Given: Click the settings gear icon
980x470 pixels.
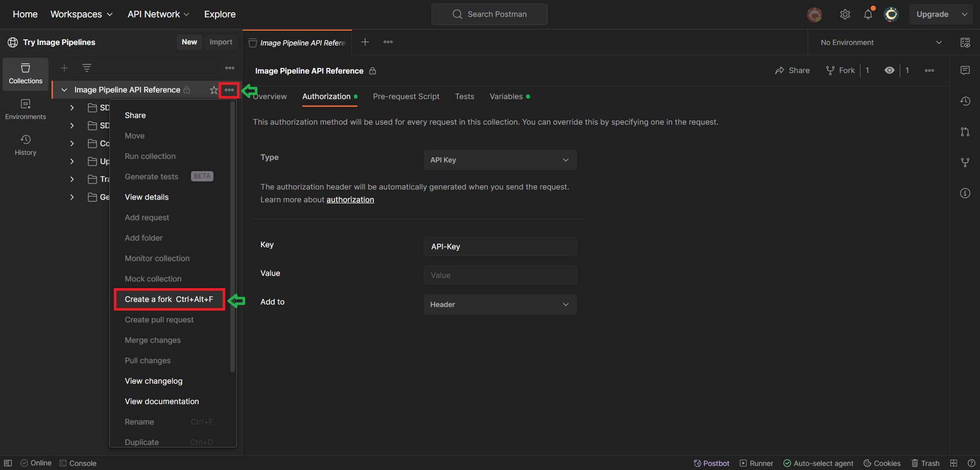Looking at the screenshot, I should (x=845, y=14).
